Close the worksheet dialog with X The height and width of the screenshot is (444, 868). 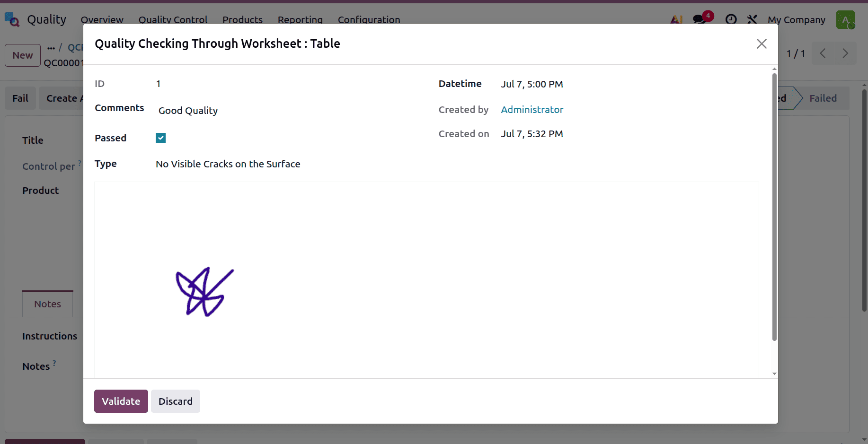(762, 44)
